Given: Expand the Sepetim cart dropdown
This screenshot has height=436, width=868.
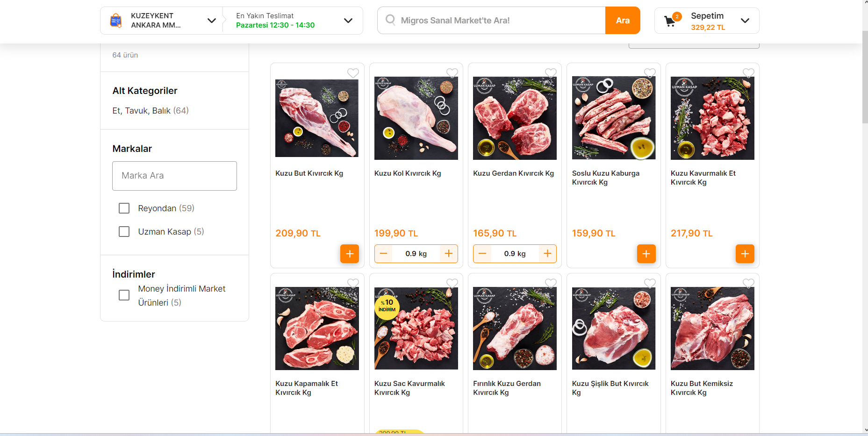Looking at the screenshot, I should pos(745,21).
